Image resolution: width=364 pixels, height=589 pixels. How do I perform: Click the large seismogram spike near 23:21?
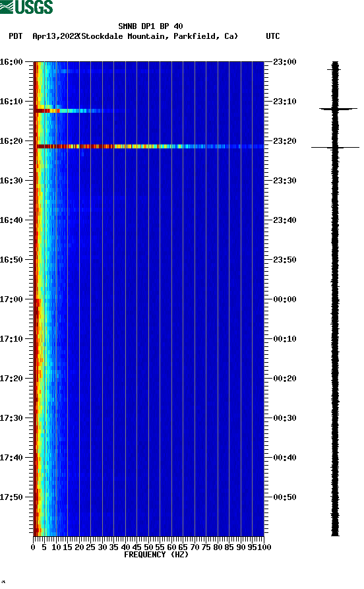click(x=335, y=148)
